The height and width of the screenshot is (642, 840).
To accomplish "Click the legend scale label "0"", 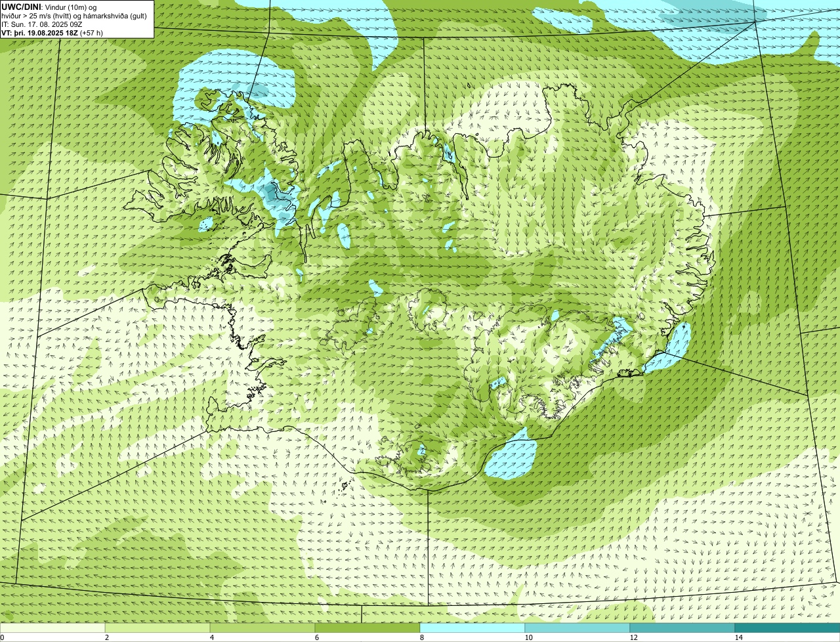I will click(x=2, y=637).
